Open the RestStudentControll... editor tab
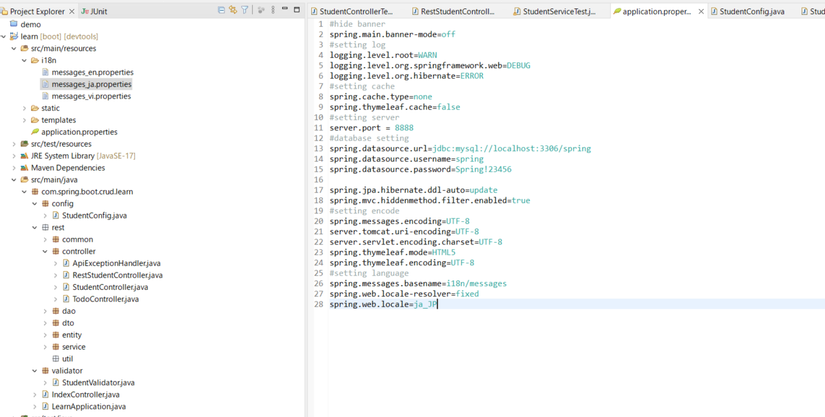The height and width of the screenshot is (417, 825). click(x=459, y=11)
